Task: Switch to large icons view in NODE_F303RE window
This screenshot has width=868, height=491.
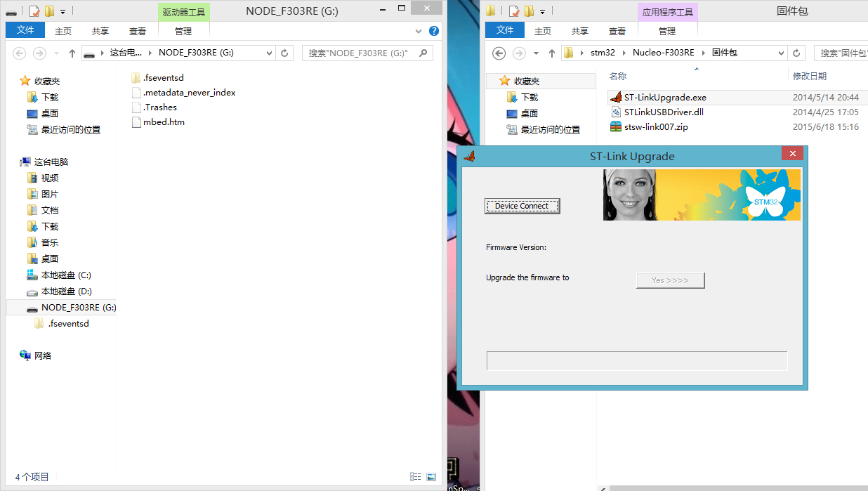Action: point(430,477)
